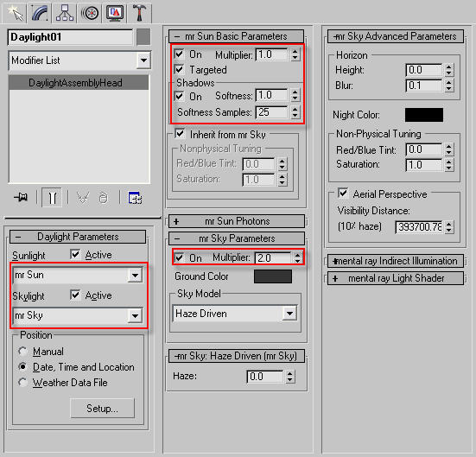Collapse mr Sun Basic Parameters rollout
Viewport: 476px width, 457px height.
[x=236, y=36]
